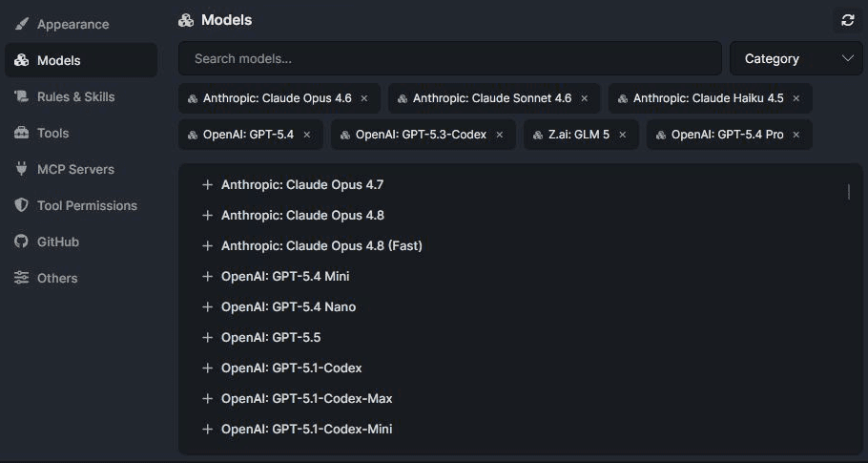868x463 pixels.
Task: Remove GPT-5.4 Pro chip via X
Action: coord(796,135)
